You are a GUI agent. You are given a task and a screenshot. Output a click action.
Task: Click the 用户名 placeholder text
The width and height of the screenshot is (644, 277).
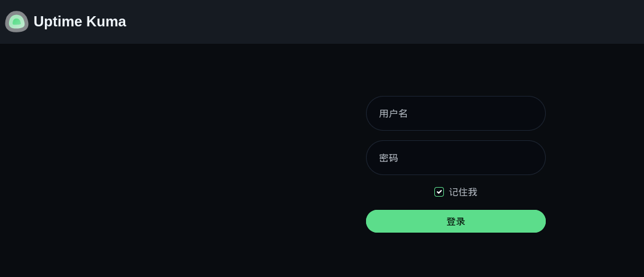[393, 113]
